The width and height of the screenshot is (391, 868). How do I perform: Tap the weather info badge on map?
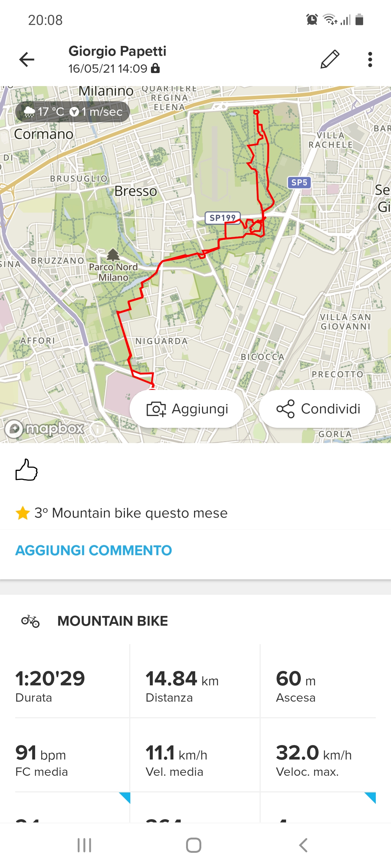pos(73,112)
